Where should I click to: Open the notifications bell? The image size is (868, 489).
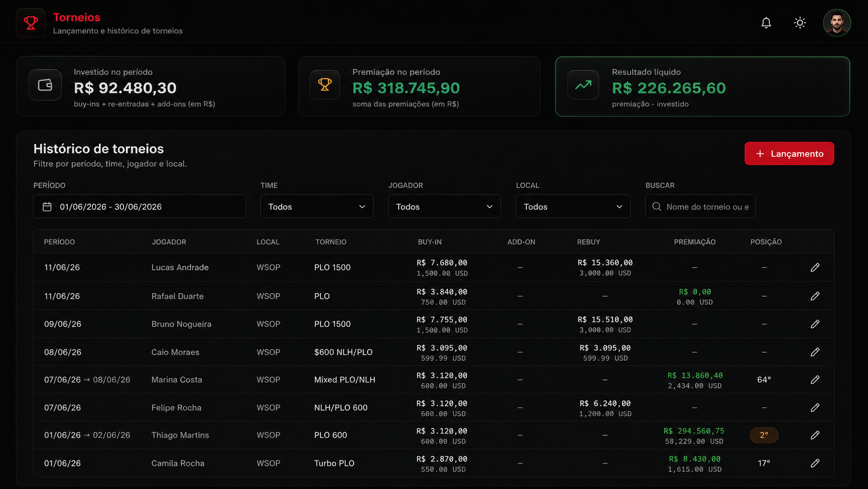(x=766, y=23)
